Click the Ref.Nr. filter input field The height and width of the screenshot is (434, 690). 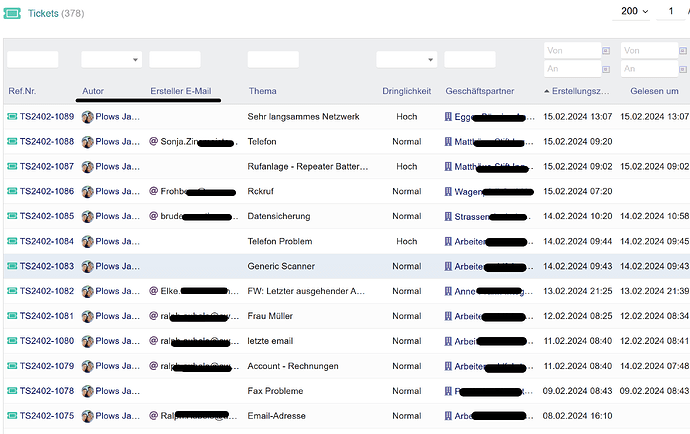coord(33,60)
